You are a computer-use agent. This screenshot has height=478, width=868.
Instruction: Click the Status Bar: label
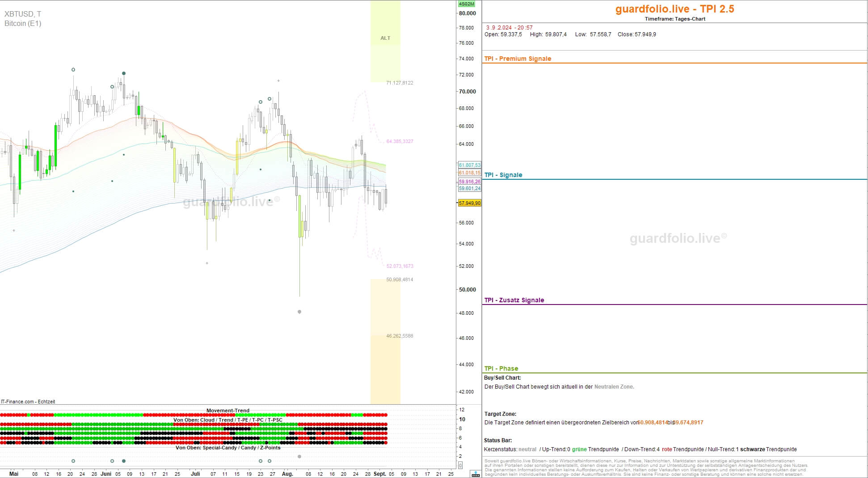tap(498, 440)
